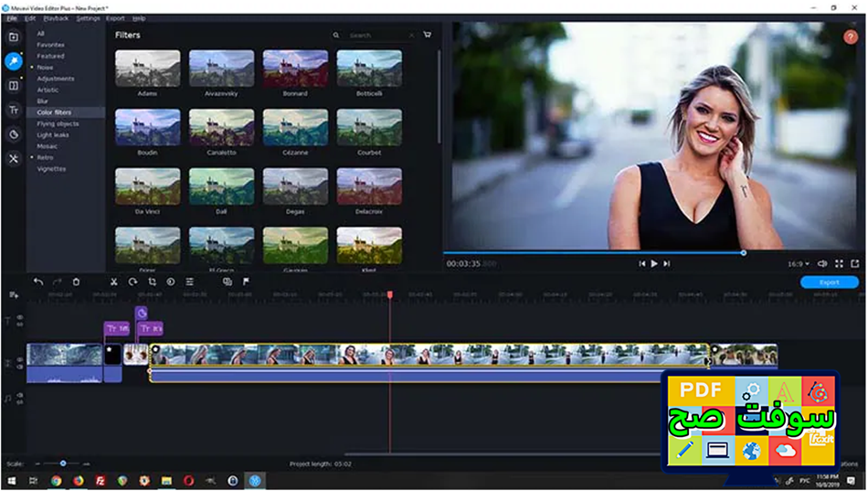Open the Edit menu

30,18
